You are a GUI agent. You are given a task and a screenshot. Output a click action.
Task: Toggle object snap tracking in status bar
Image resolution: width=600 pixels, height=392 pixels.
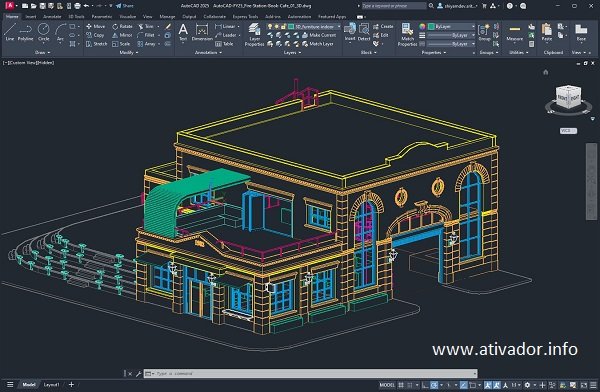pos(464,385)
